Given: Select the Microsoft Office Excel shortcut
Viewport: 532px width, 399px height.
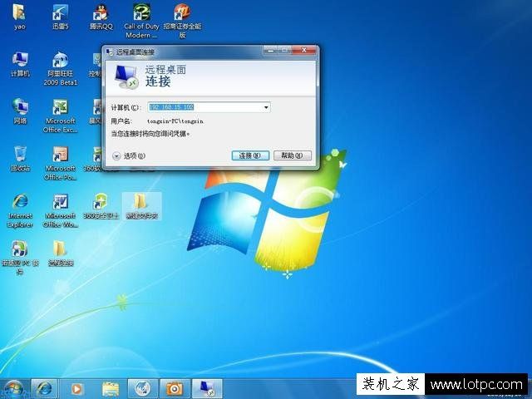Looking at the screenshot, I should pyautogui.click(x=61, y=116).
